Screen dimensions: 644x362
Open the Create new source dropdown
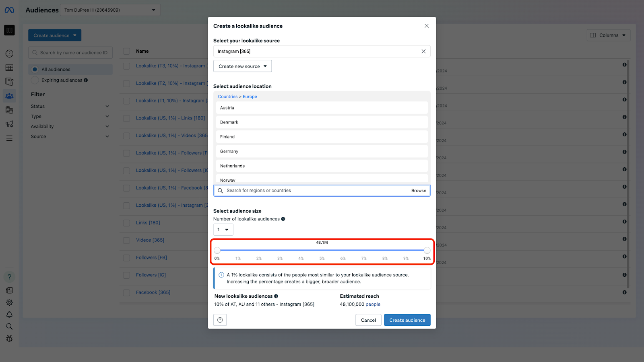242,66
